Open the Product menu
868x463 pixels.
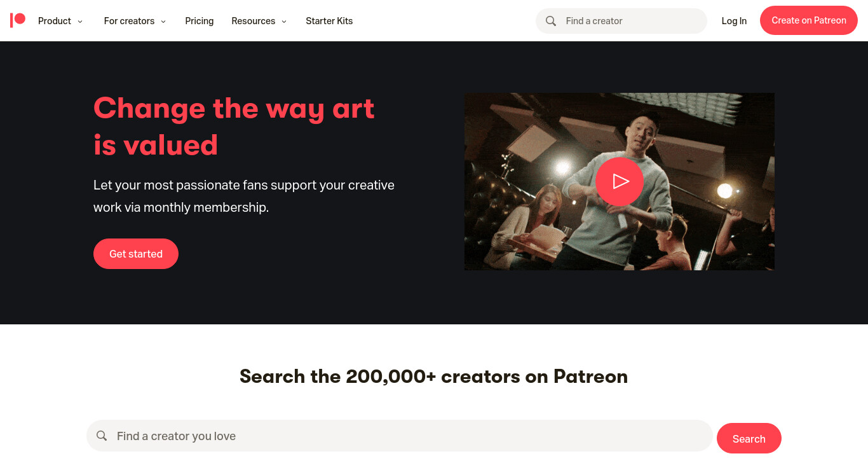(60, 21)
